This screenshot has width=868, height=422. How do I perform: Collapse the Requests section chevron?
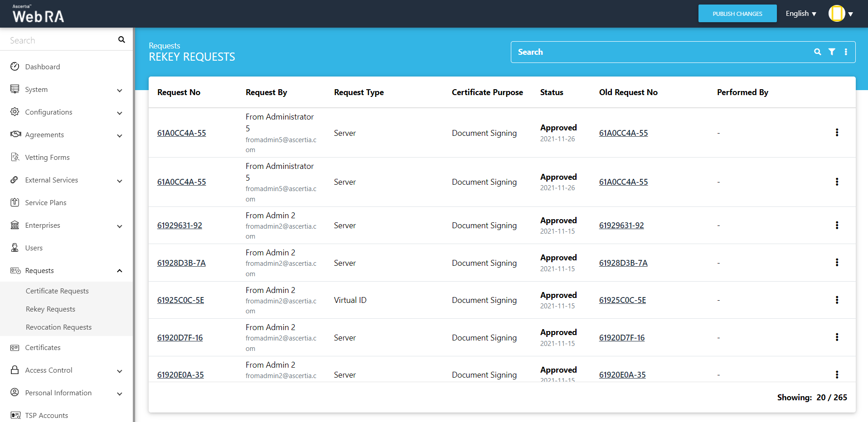(x=120, y=271)
